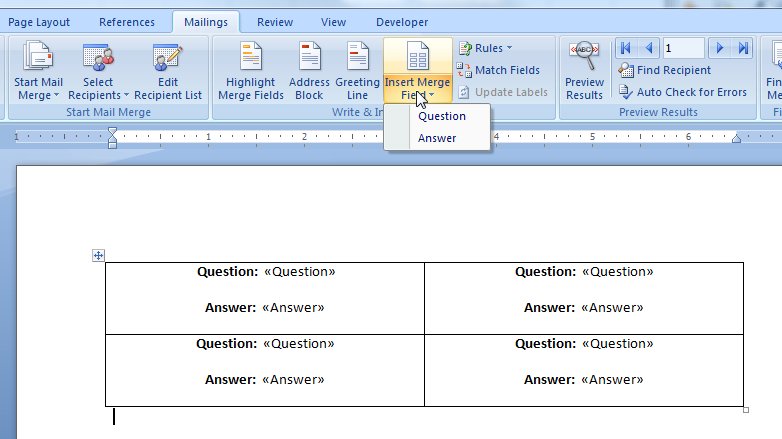Click the «Question» field in the top-left cell
The height and width of the screenshot is (439, 782).
pos(300,272)
